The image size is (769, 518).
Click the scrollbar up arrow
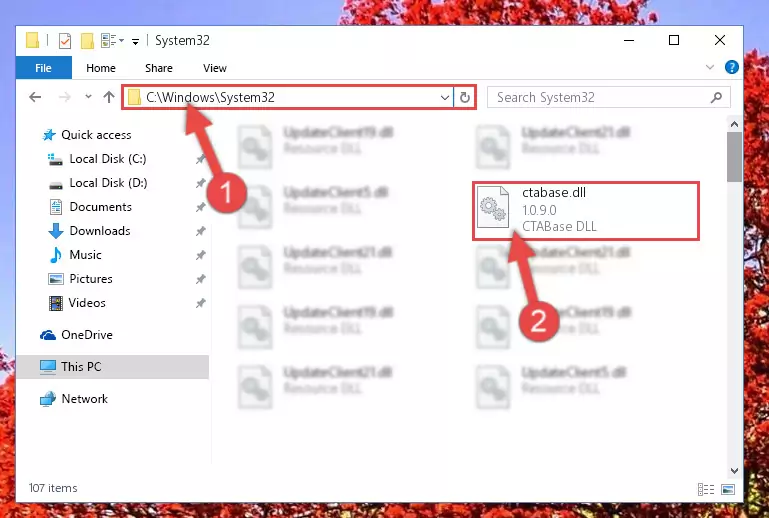[734, 125]
